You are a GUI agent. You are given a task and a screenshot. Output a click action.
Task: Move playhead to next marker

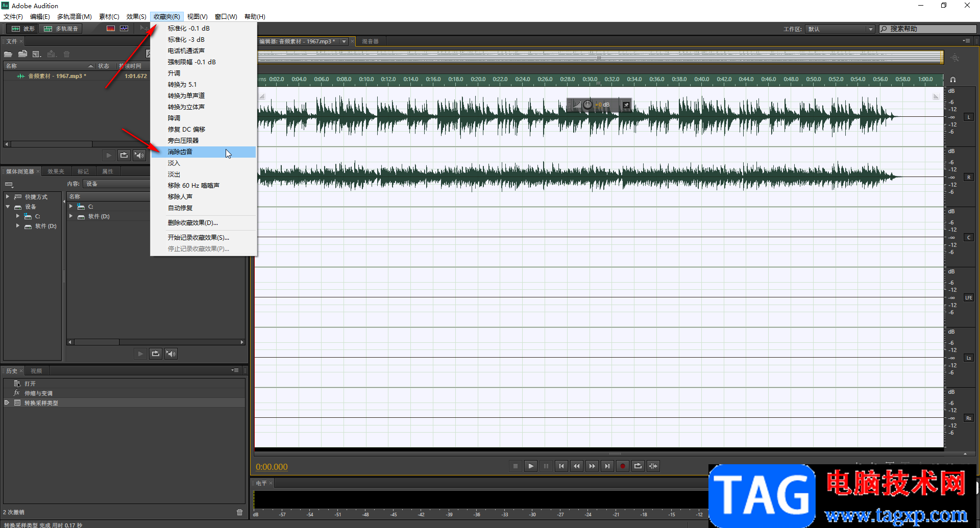point(607,466)
